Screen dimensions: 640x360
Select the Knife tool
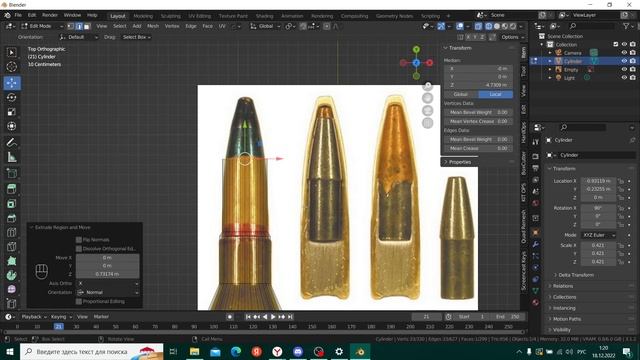coord(11,247)
